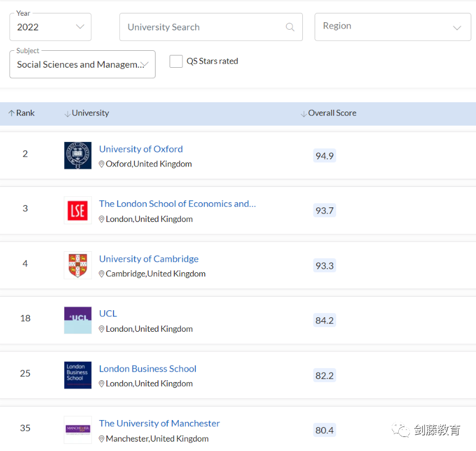Click the 82.2 overall score value

pyautogui.click(x=325, y=376)
